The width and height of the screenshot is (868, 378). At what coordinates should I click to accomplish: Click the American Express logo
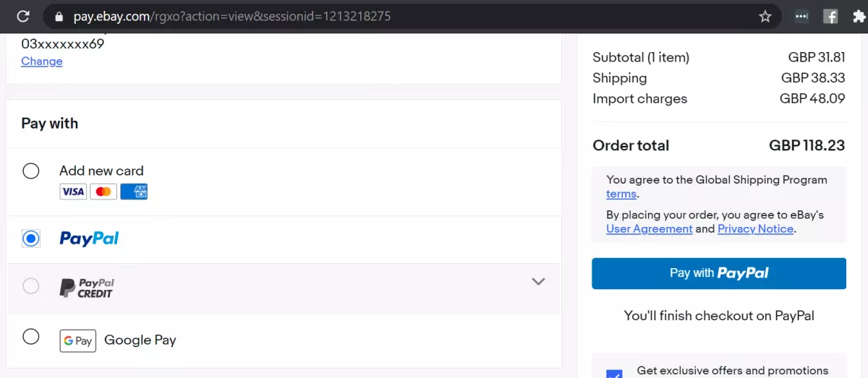(x=134, y=192)
